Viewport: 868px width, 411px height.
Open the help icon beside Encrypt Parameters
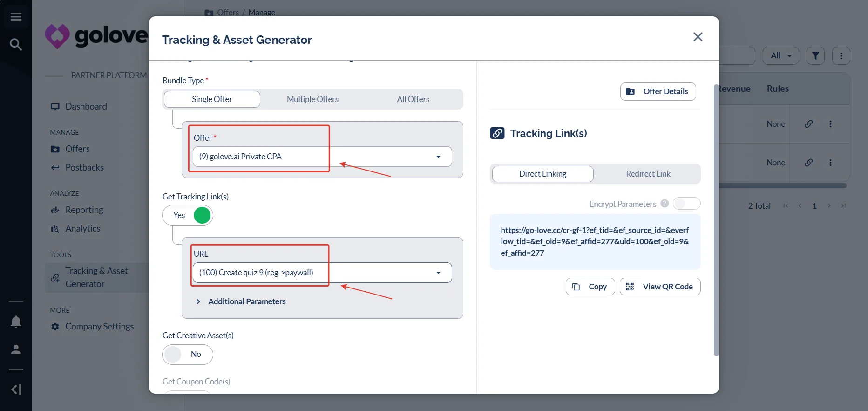(665, 204)
